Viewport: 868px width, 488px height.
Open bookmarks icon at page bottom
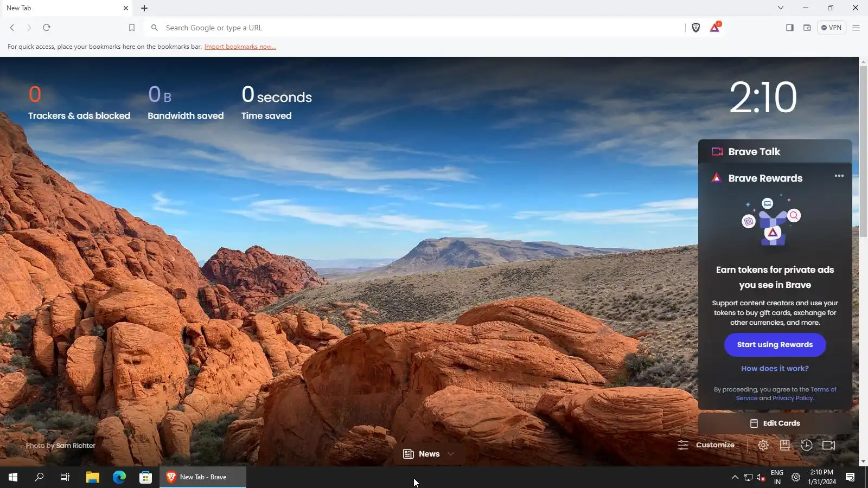click(784, 445)
